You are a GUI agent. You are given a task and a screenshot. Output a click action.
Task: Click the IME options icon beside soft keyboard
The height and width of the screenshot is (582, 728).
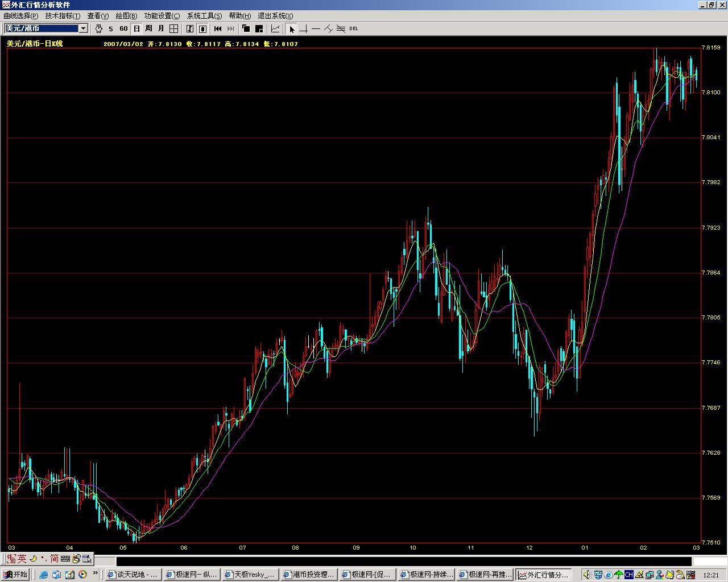pyautogui.click(x=76, y=559)
